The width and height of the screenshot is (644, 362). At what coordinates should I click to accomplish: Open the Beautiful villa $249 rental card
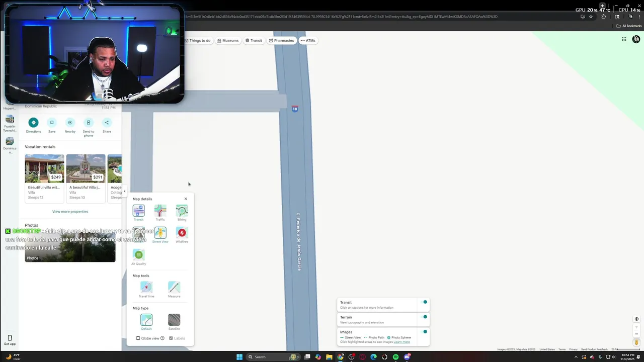point(44,178)
